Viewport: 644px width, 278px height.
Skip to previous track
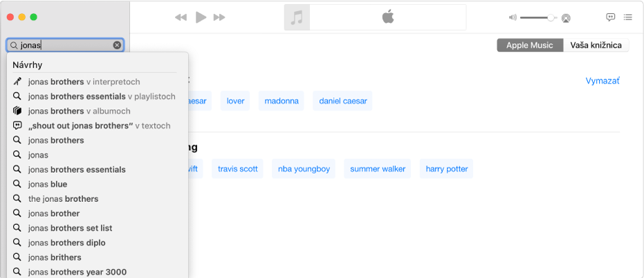coord(181,17)
